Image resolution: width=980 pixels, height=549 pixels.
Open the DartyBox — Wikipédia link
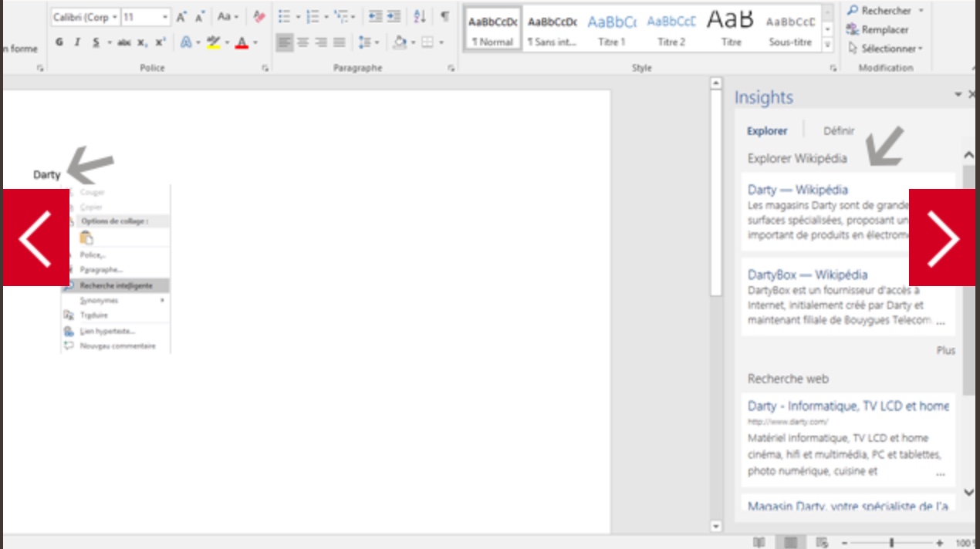tap(807, 274)
